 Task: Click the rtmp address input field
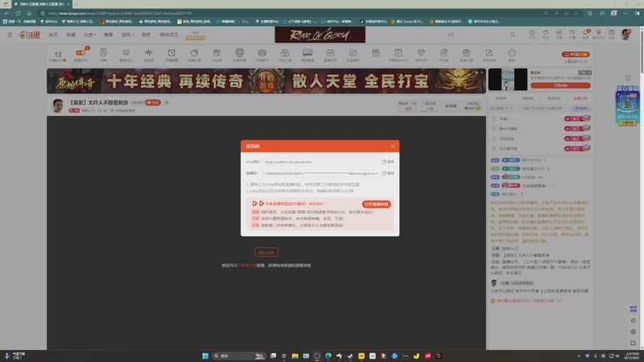321,162
